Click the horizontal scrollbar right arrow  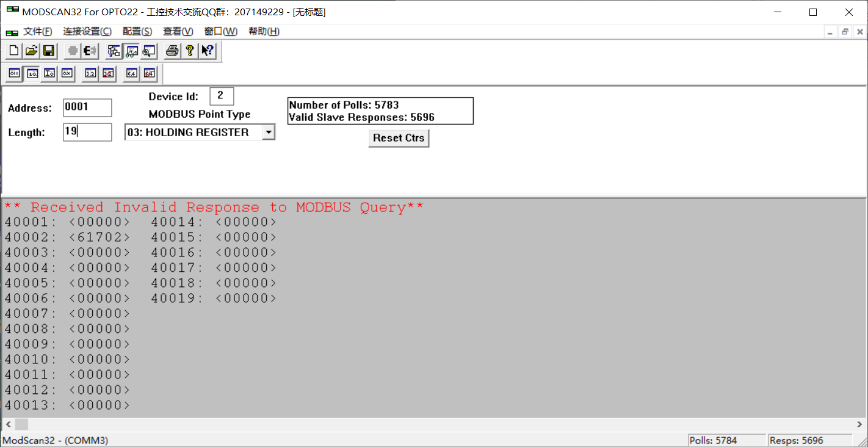click(861, 424)
